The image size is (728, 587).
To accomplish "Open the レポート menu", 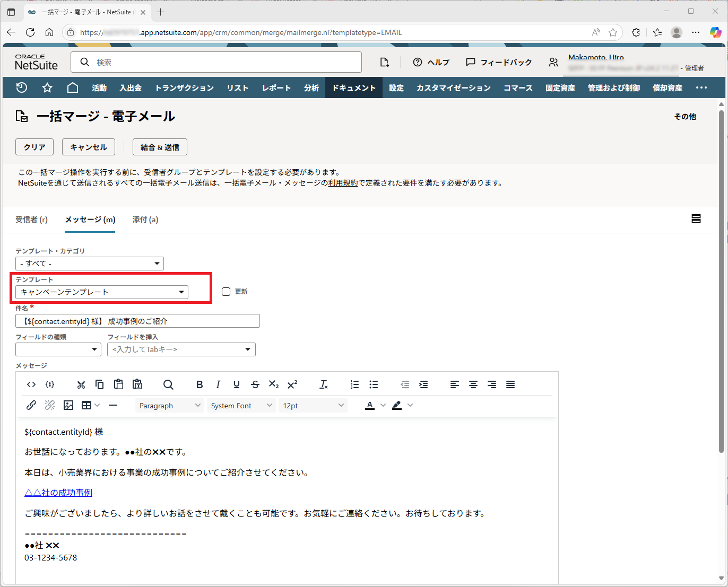I will pyautogui.click(x=276, y=88).
